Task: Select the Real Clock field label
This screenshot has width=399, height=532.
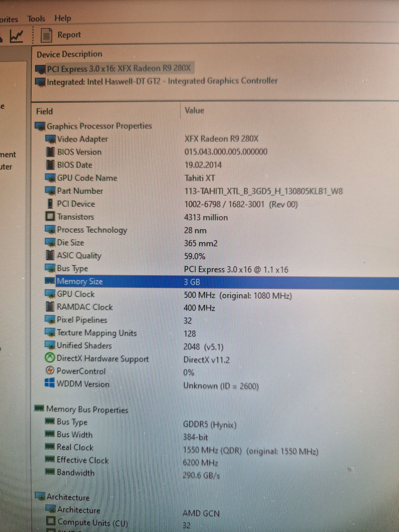Action: tap(75, 447)
